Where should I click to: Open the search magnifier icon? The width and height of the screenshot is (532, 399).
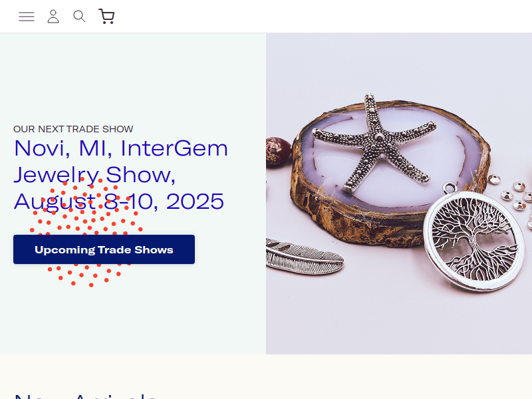tap(79, 16)
